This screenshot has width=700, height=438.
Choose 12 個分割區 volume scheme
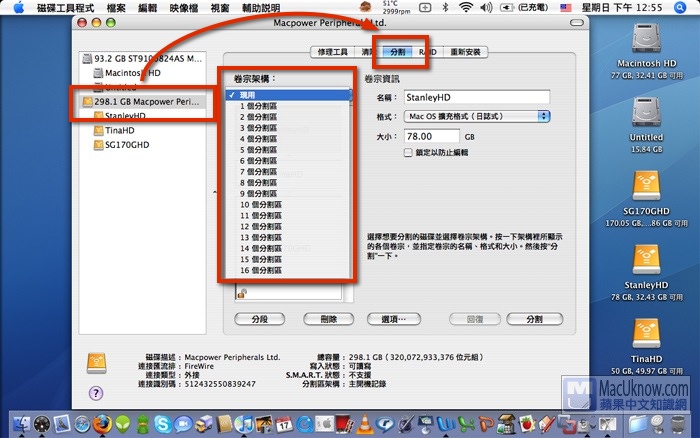tap(288, 226)
